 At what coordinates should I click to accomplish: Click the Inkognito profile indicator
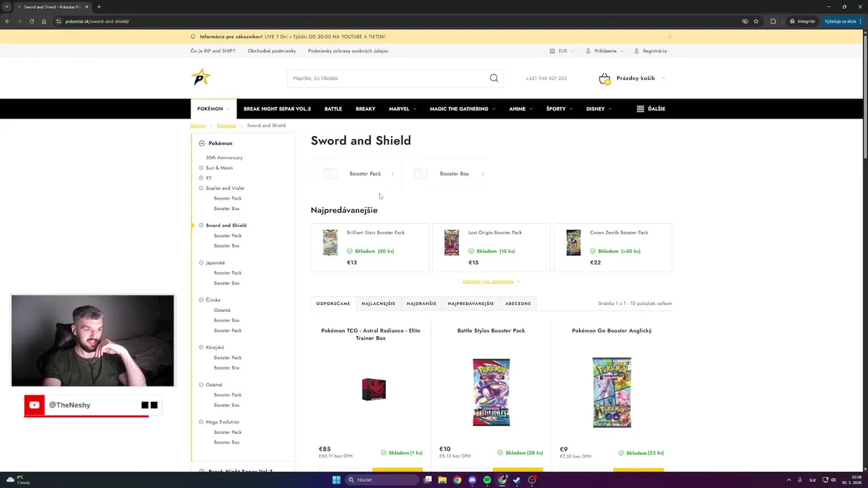coord(802,21)
